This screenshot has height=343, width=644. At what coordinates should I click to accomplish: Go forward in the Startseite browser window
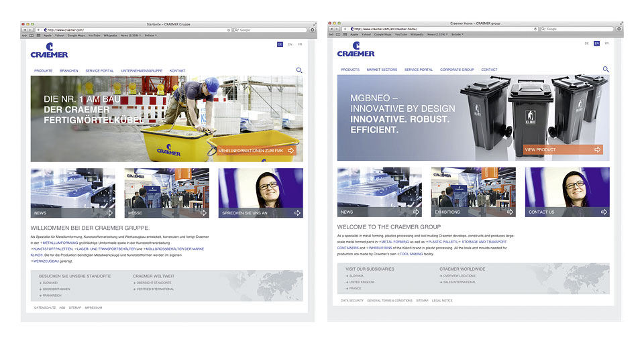coord(30,30)
